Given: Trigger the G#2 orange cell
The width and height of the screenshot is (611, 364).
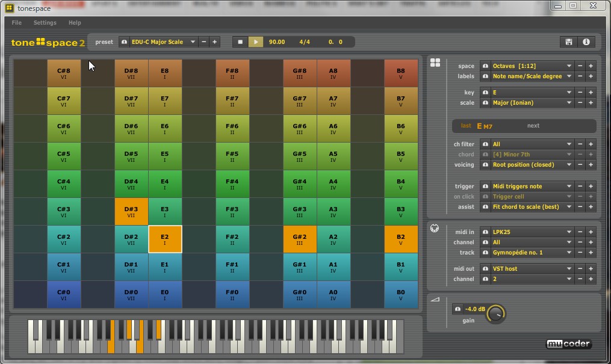Looking at the screenshot, I should click(x=300, y=239).
